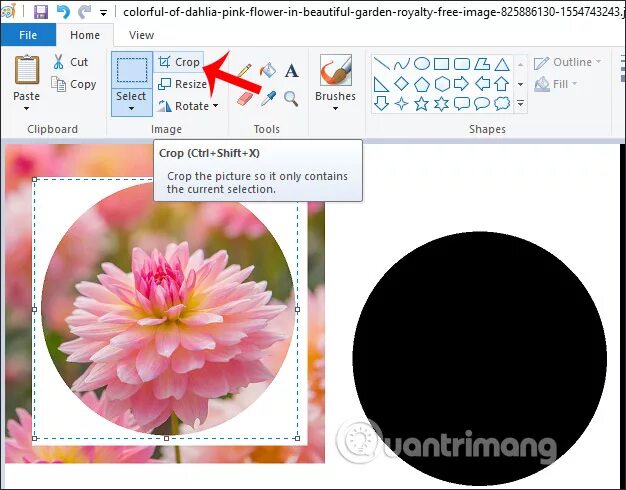Pick the Right arrow shape

(462, 84)
